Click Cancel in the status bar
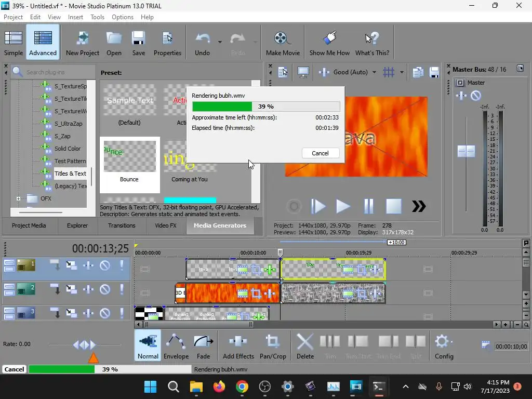 tap(14, 369)
